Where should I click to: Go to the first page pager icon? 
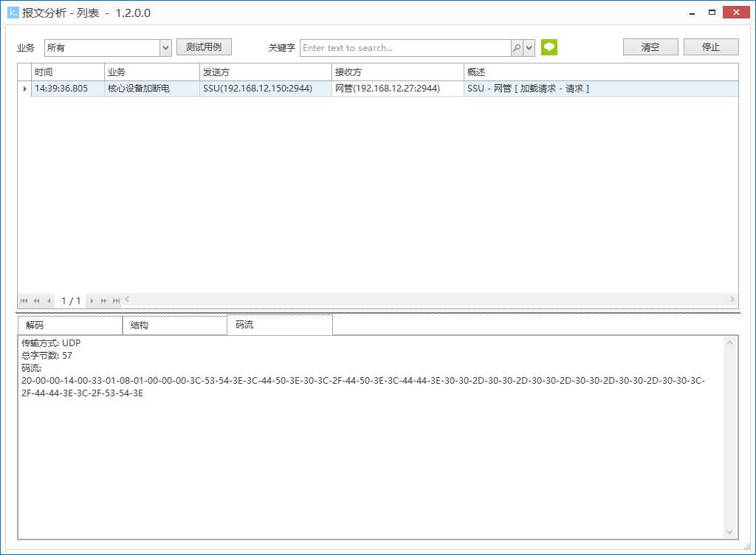point(24,300)
